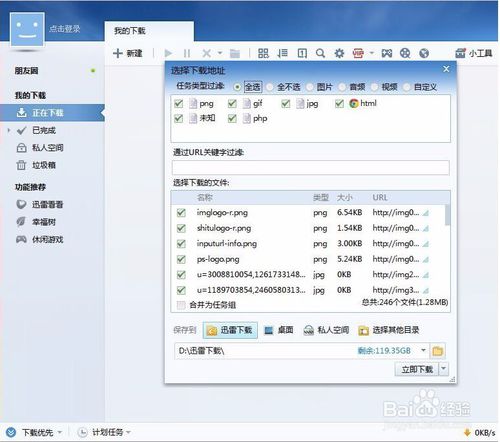Open the dropdown arrow next to 立即下载
The height and width of the screenshot is (442, 500).
[x=444, y=369]
